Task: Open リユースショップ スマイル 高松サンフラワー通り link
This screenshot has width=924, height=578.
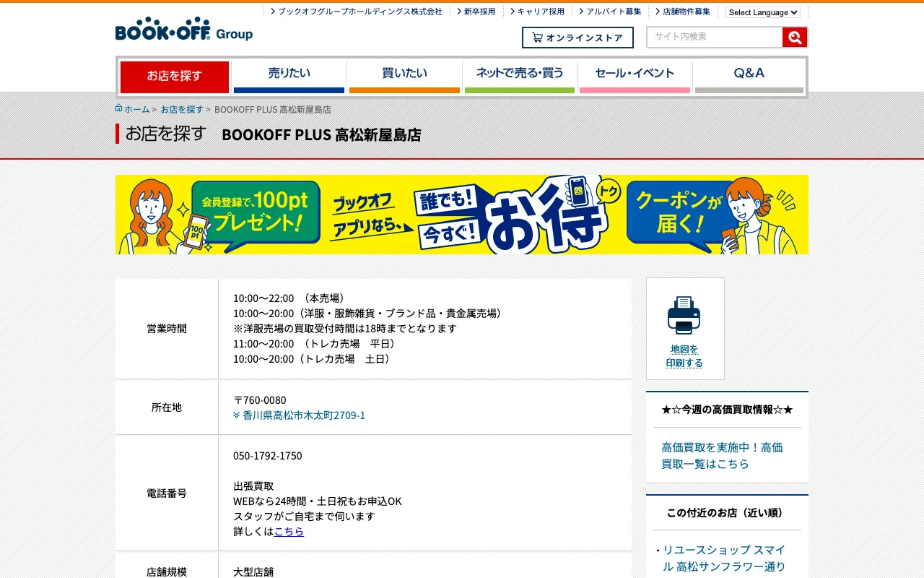Action: 724,558
